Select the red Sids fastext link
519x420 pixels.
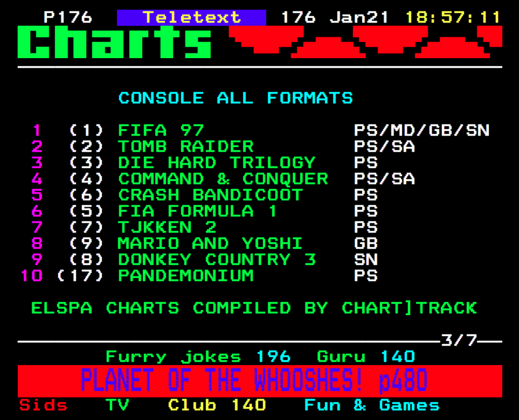point(43,405)
